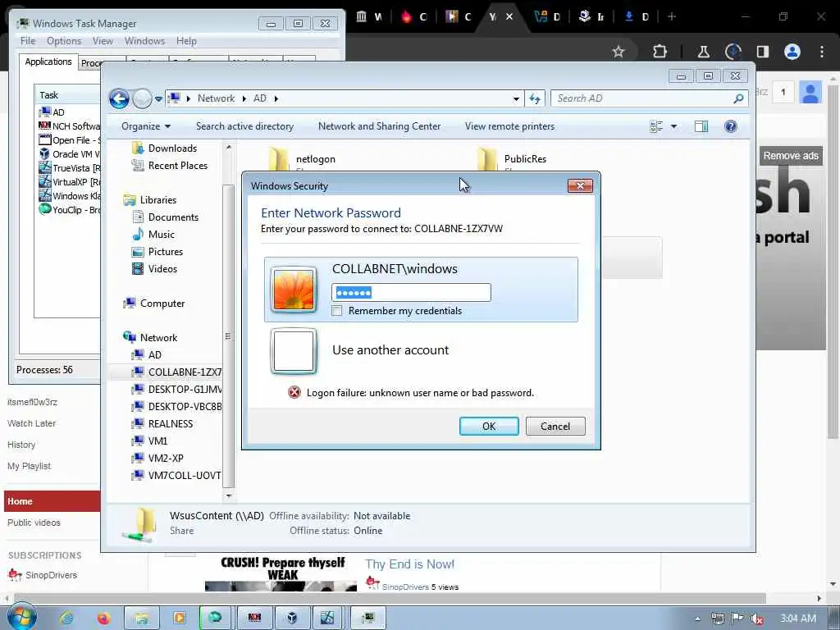The image size is (840, 630).
Task: Open the browser three-dot menu
Action: pos(822,52)
